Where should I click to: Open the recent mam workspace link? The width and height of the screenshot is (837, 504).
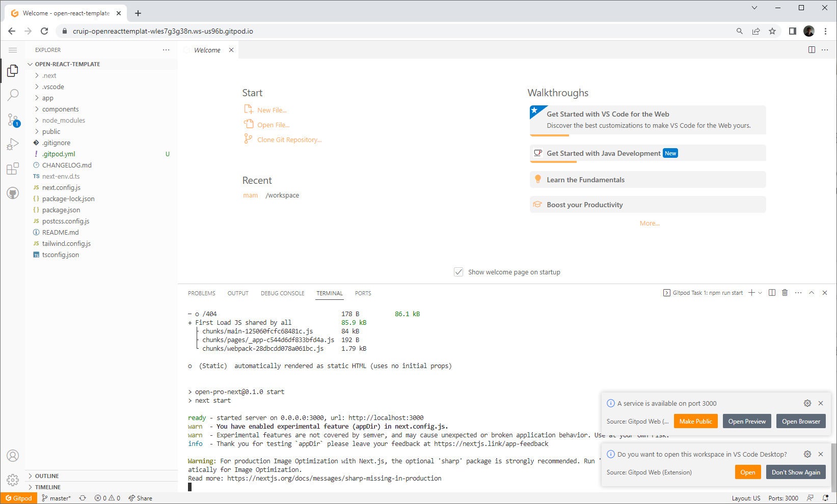pos(250,195)
